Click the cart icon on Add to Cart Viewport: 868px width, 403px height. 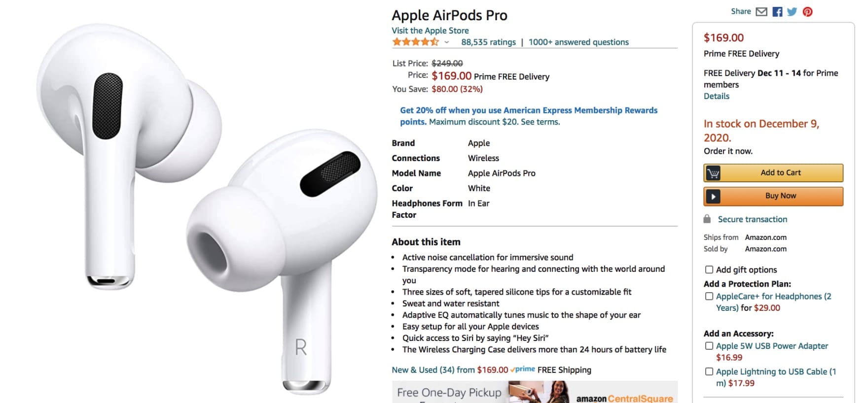point(713,173)
